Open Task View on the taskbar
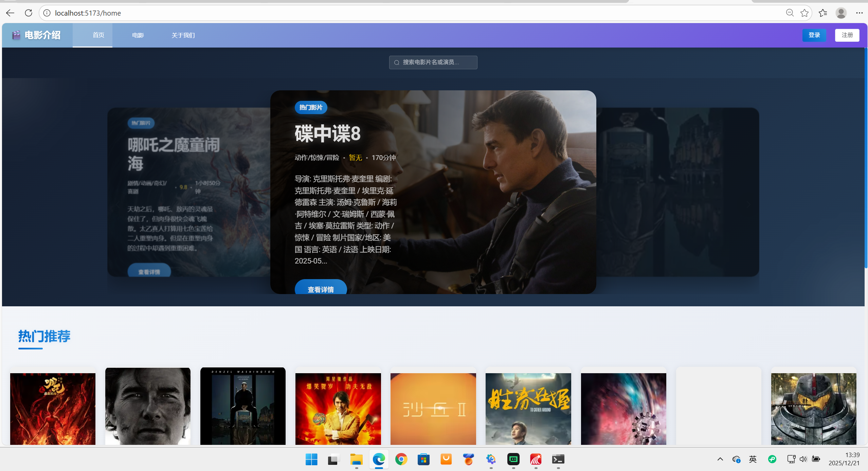Viewport: 868px width, 471px height. click(334, 459)
